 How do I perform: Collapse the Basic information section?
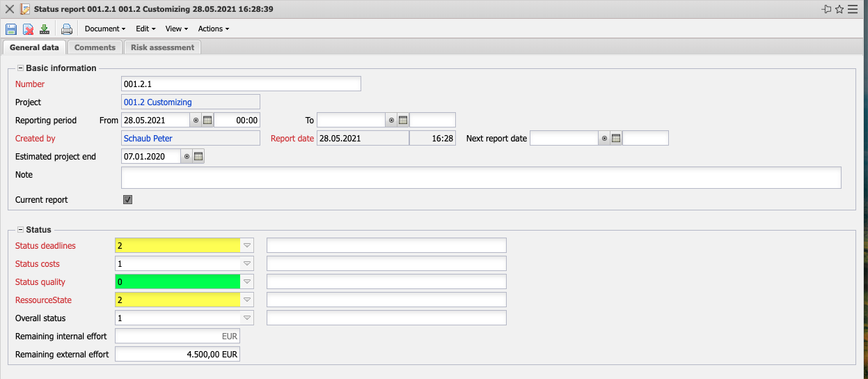(x=20, y=68)
